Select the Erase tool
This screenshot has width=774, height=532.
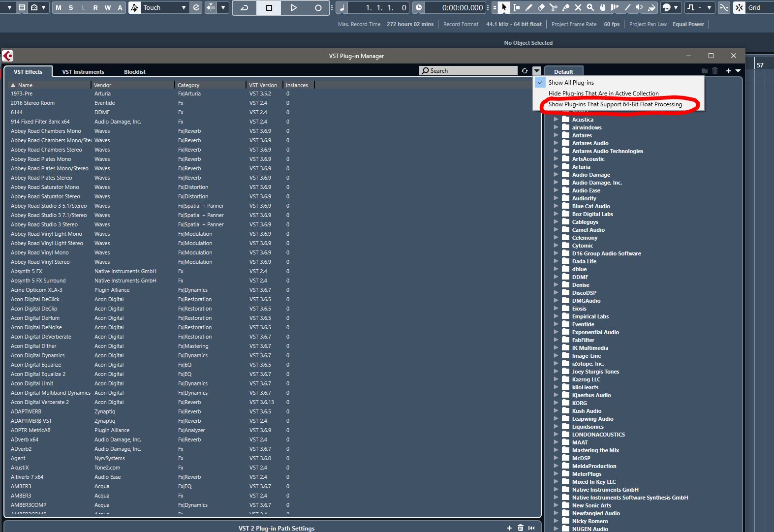541,7
